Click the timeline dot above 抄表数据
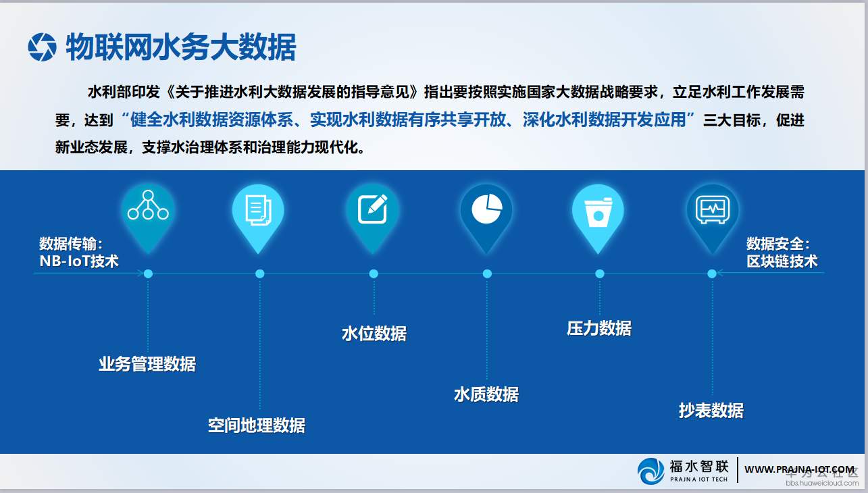Viewport: 868px width, 493px height. (x=712, y=274)
